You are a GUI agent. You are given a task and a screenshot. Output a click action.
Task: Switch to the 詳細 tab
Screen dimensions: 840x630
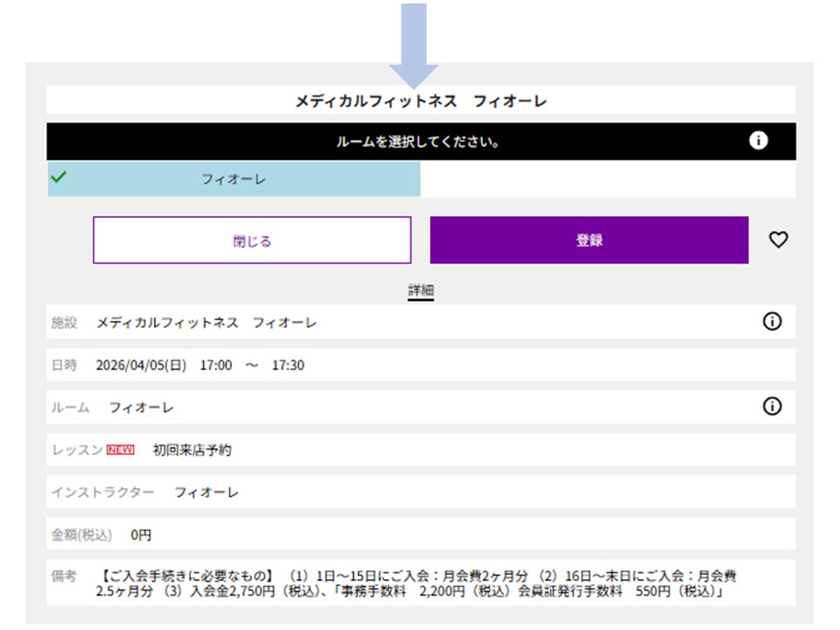pyautogui.click(x=421, y=290)
